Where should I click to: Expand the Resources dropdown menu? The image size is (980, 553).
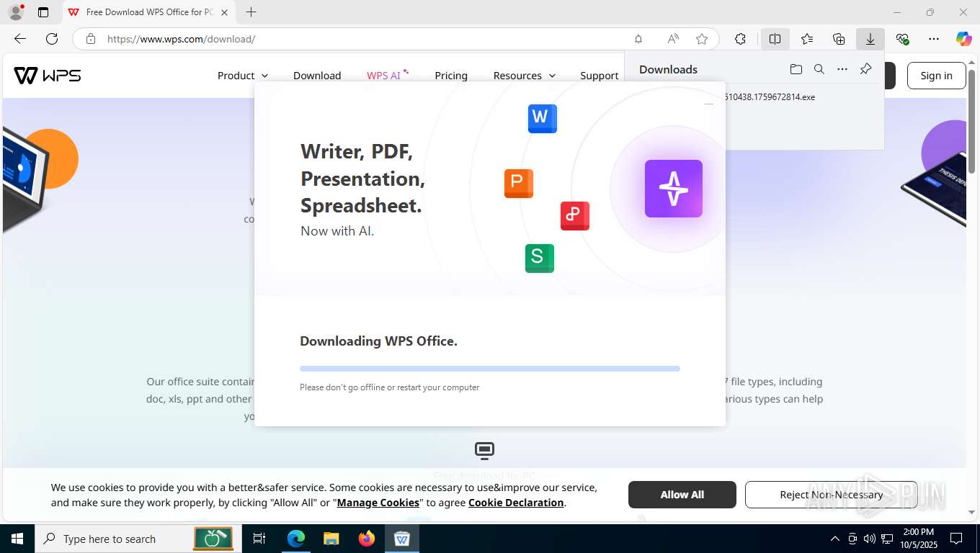coord(525,75)
